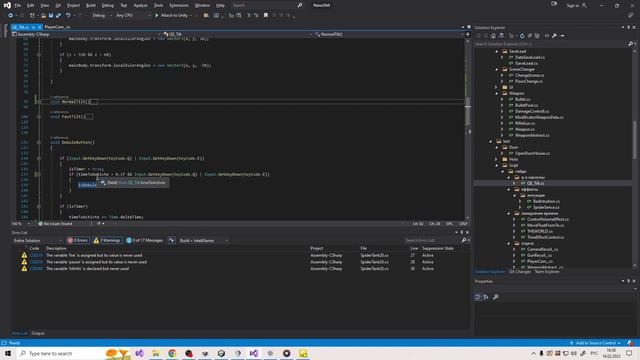Select DamageControll.cs in Solution Explorer
This screenshot has height=360, width=640.
[x=531, y=111]
